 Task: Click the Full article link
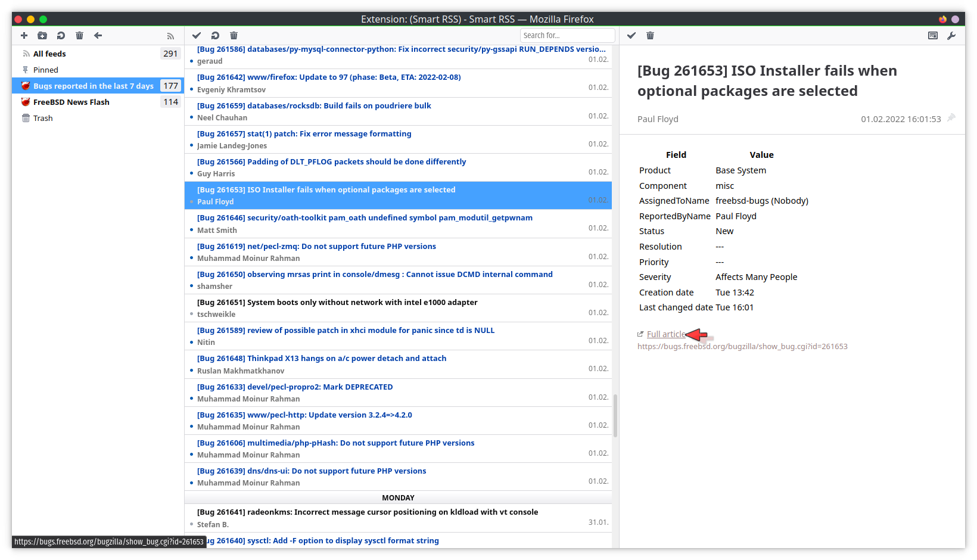[x=666, y=334]
